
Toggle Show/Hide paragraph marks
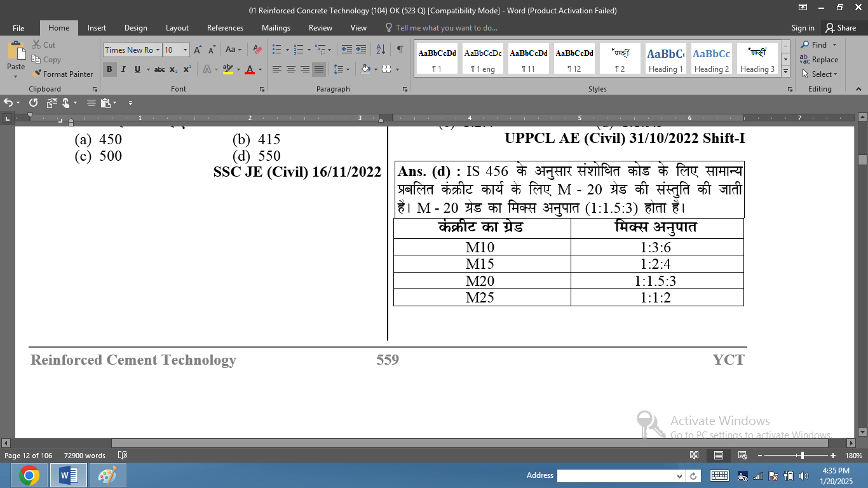tap(400, 50)
